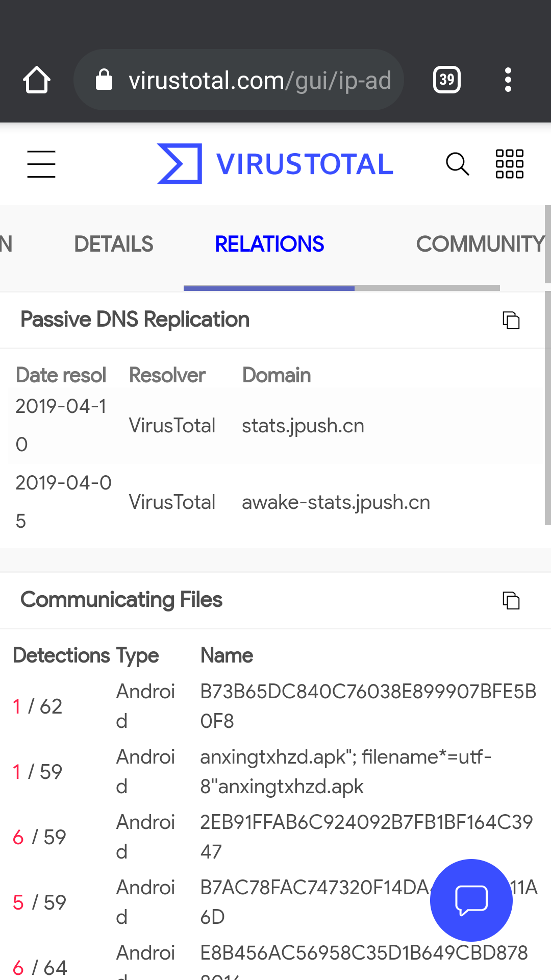Click the '1 / 59' detection ratio
Screen dimensions: 551x980
coord(37,772)
